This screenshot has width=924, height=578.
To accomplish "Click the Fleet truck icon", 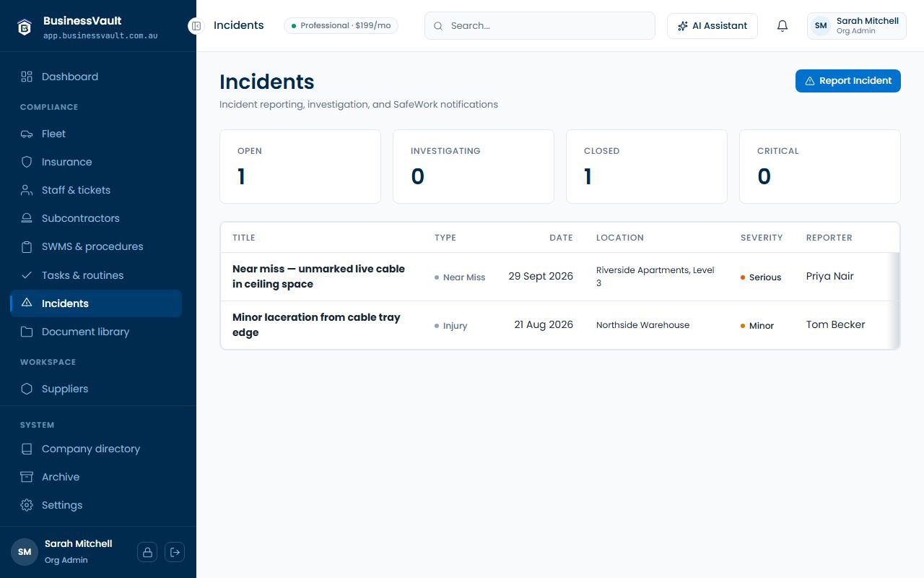I will pyautogui.click(x=27, y=134).
